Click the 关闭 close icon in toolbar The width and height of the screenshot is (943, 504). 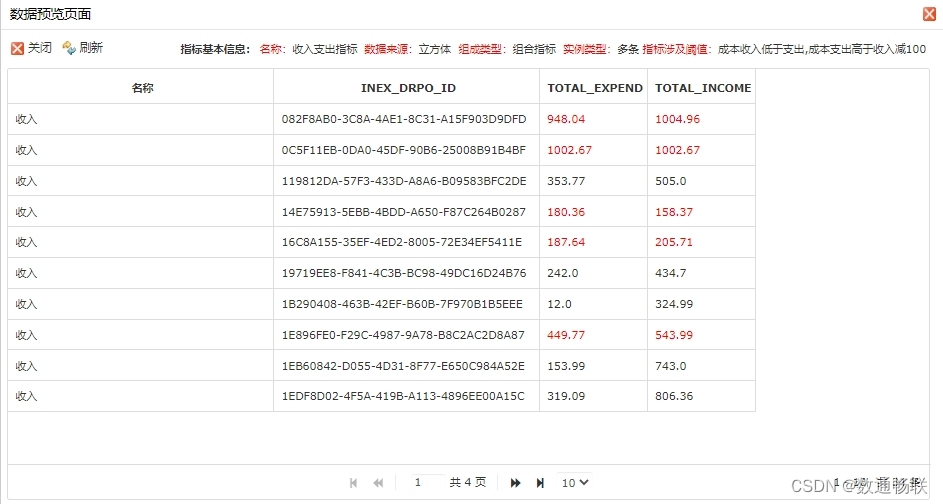pyautogui.click(x=17, y=48)
